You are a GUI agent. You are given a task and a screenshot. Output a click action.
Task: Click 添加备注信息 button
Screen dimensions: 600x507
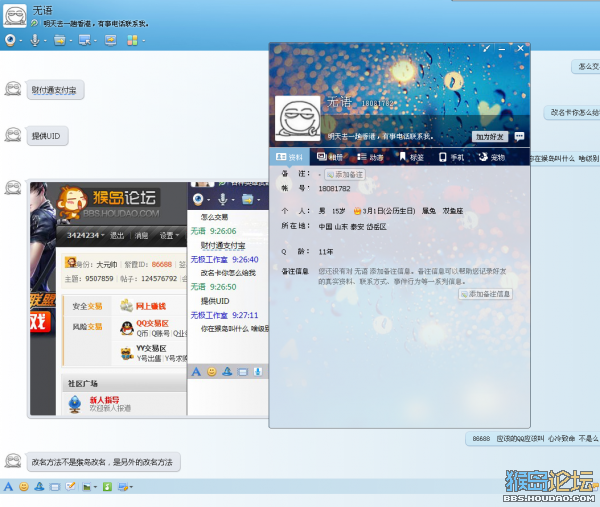coord(486,294)
